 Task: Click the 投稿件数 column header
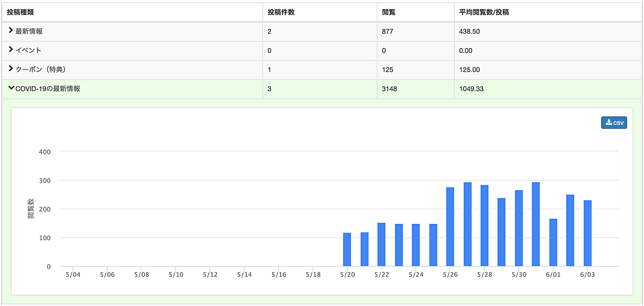point(281,12)
